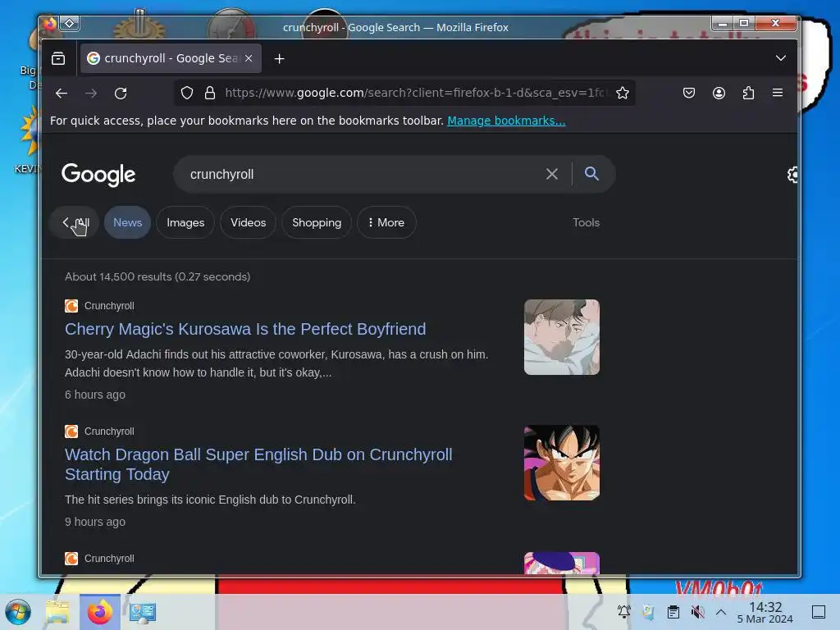Open Google quick settings gear
840x630 pixels.
[793, 175]
